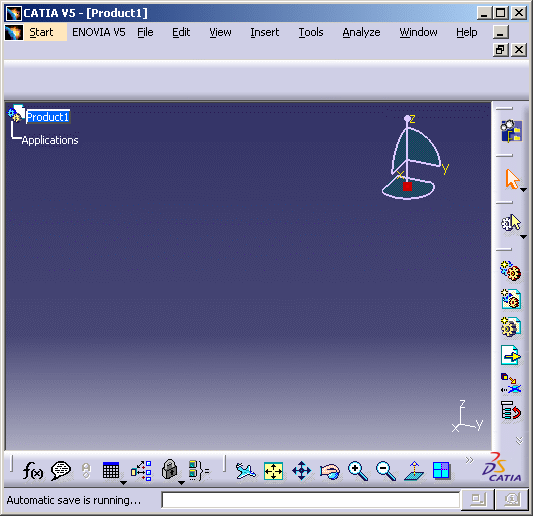Image resolution: width=533 pixels, height=516 pixels.
Task: Select the Product1 tree node
Action: tap(48, 117)
